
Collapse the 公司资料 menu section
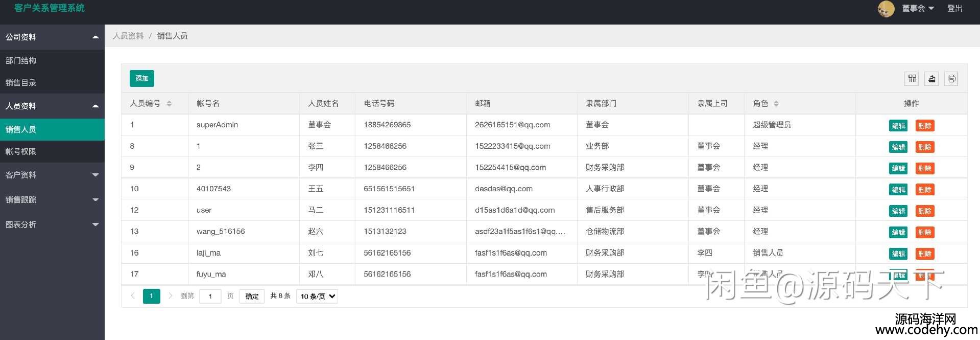[52, 37]
